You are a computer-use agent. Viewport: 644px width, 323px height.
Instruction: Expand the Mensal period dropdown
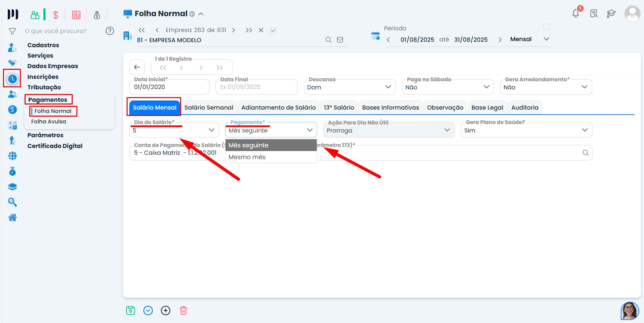[546, 39]
